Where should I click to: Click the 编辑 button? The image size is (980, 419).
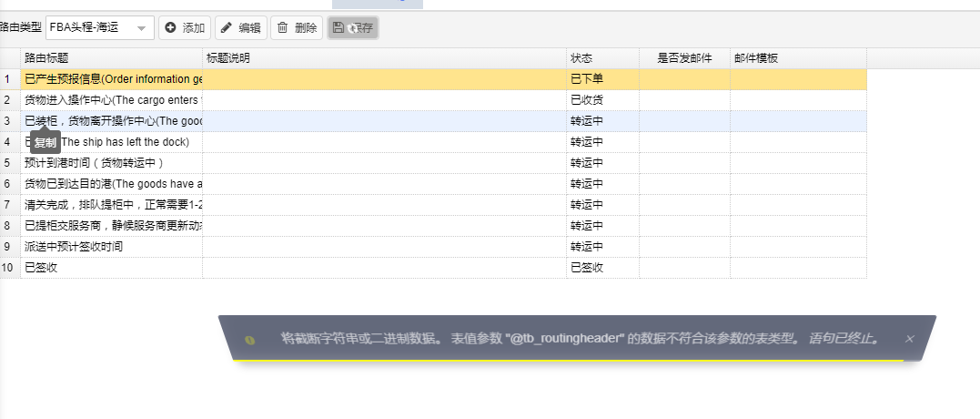tap(241, 28)
